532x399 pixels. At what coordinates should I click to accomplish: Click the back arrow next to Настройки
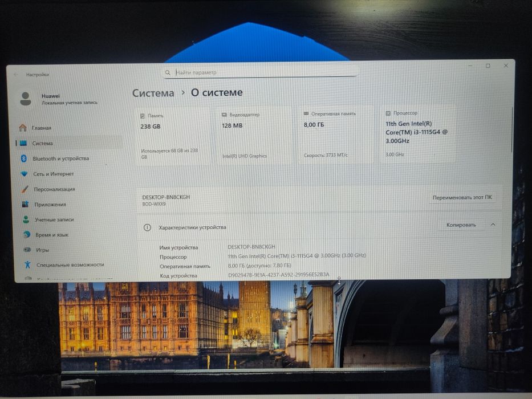pos(15,74)
